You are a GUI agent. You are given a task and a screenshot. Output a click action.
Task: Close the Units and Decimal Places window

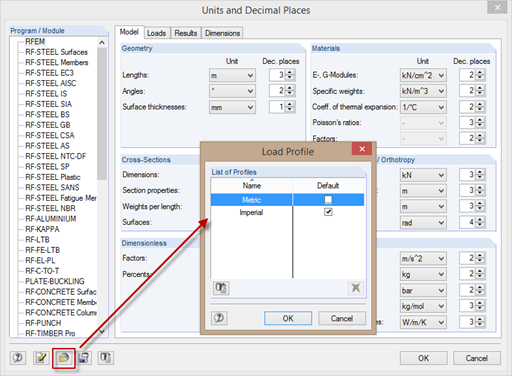click(x=497, y=7)
